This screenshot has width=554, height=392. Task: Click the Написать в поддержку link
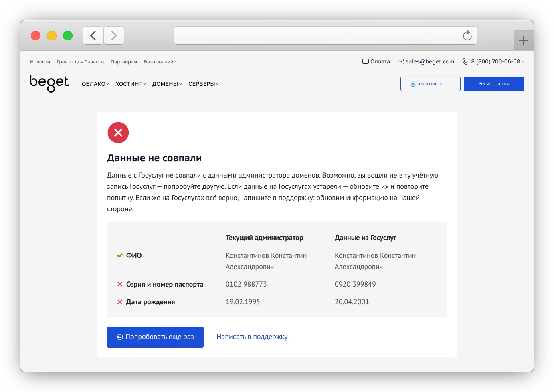(252, 337)
